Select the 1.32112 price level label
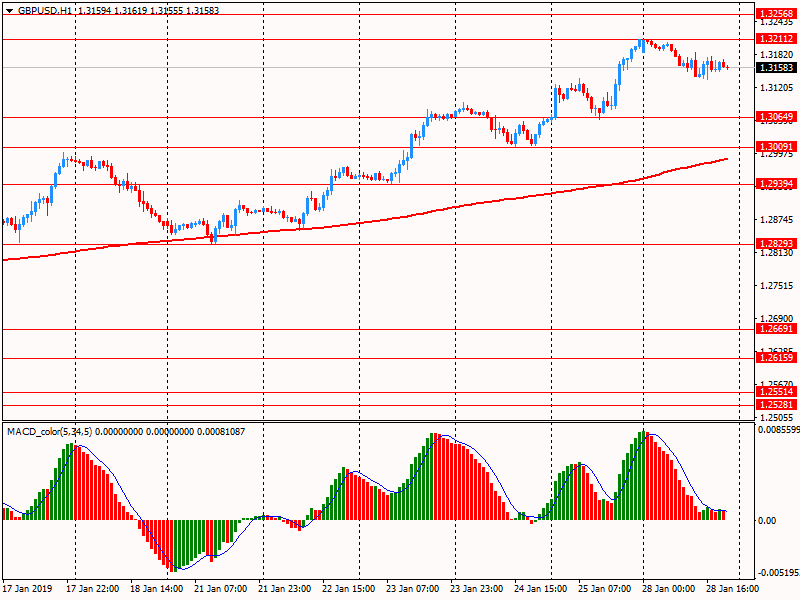This screenshot has width=800, height=600. pyautogui.click(x=776, y=38)
